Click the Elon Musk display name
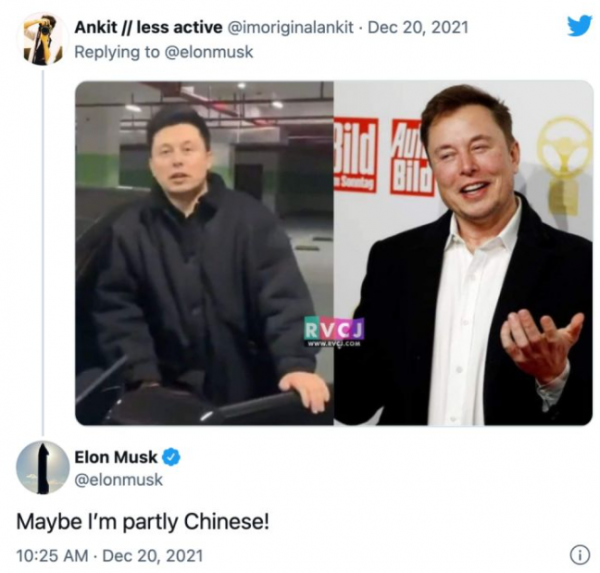Screen dimensions: 600x573 116,457
